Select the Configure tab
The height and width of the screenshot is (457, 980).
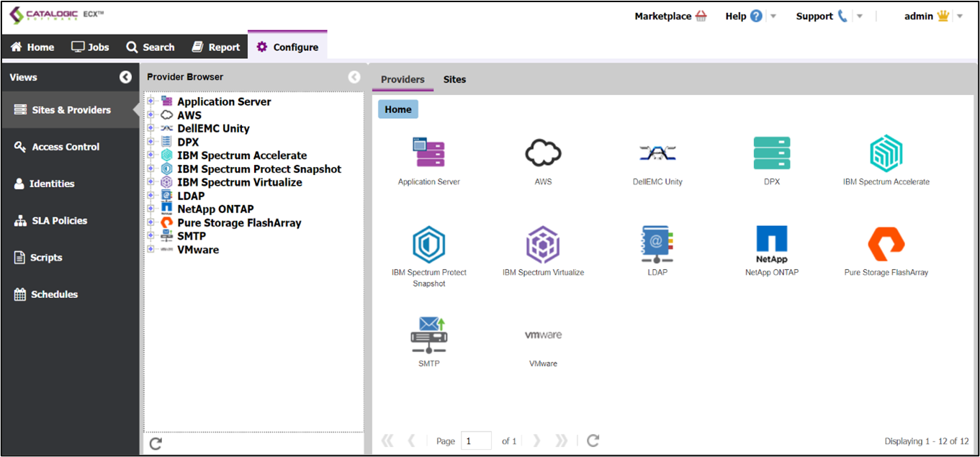pyautogui.click(x=287, y=47)
